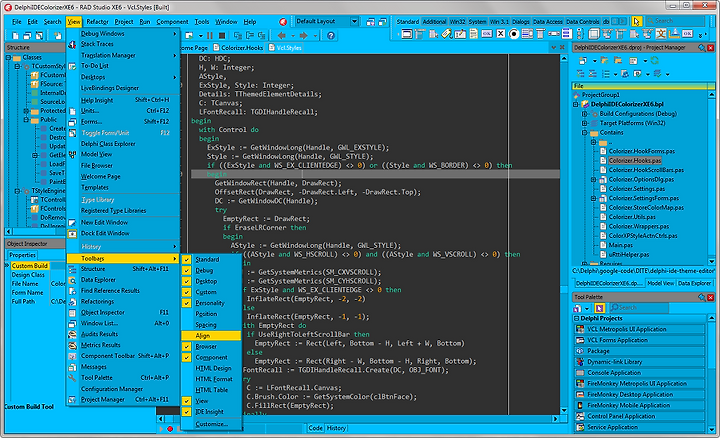The height and width of the screenshot is (438, 720).
Task: Collapse the Classes node in Structure
Action: tap(8, 57)
